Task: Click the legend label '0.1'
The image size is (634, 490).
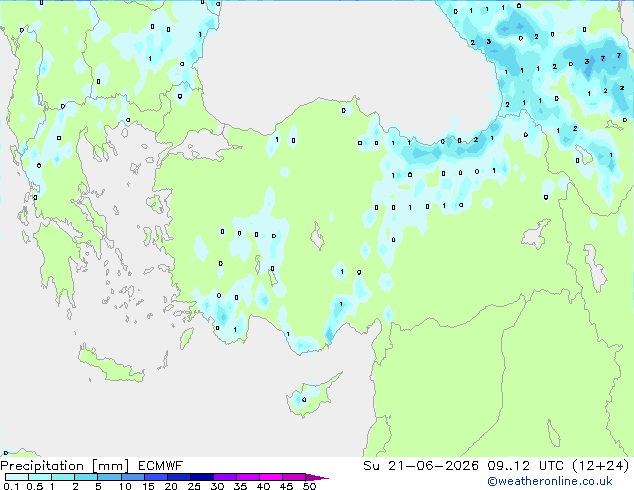Action: [x=11, y=486]
